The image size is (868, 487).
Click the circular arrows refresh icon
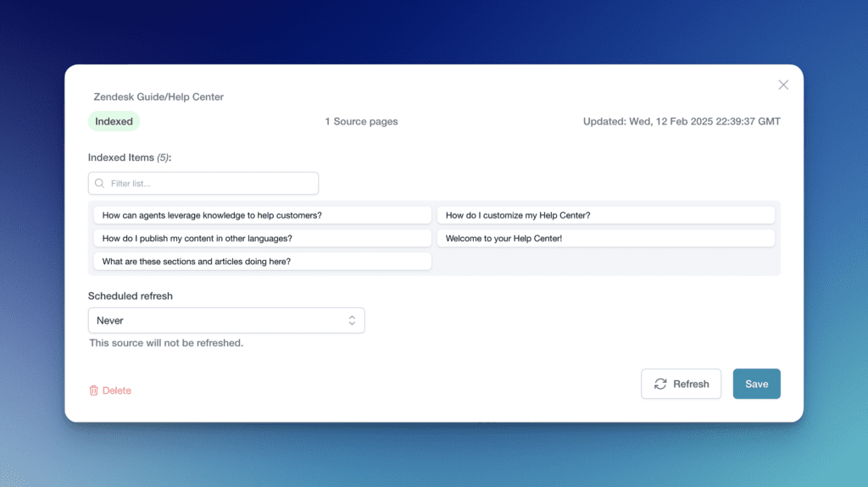point(660,384)
